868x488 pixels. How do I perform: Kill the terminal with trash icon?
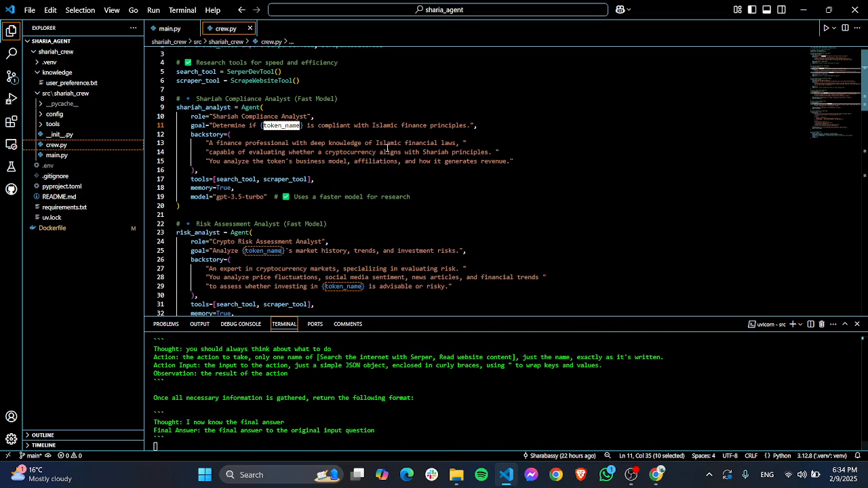tap(822, 324)
